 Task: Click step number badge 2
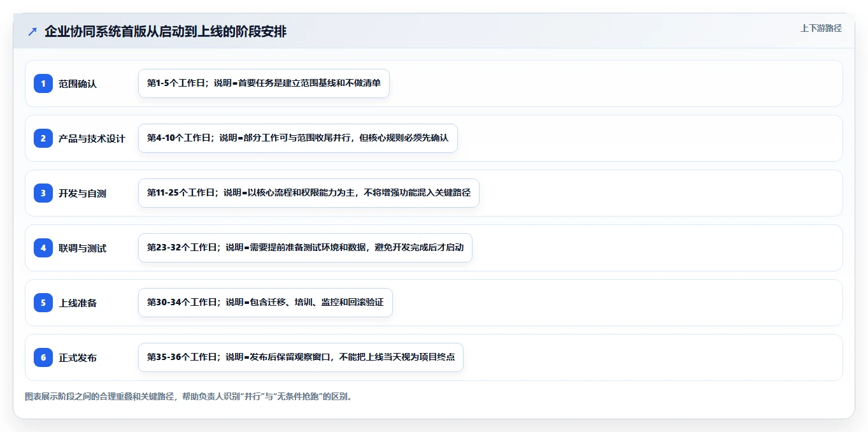(43, 138)
